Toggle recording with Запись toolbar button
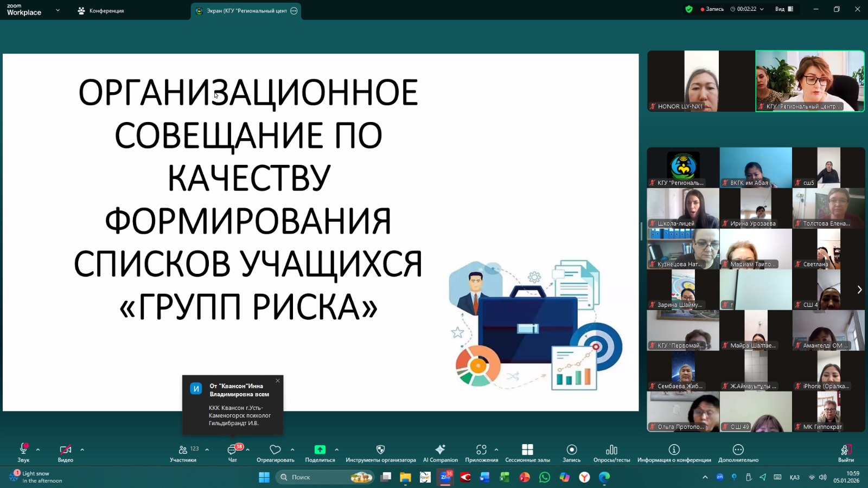Image resolution: width=868 pixels, height=488 pixels. tap(571, 453)
